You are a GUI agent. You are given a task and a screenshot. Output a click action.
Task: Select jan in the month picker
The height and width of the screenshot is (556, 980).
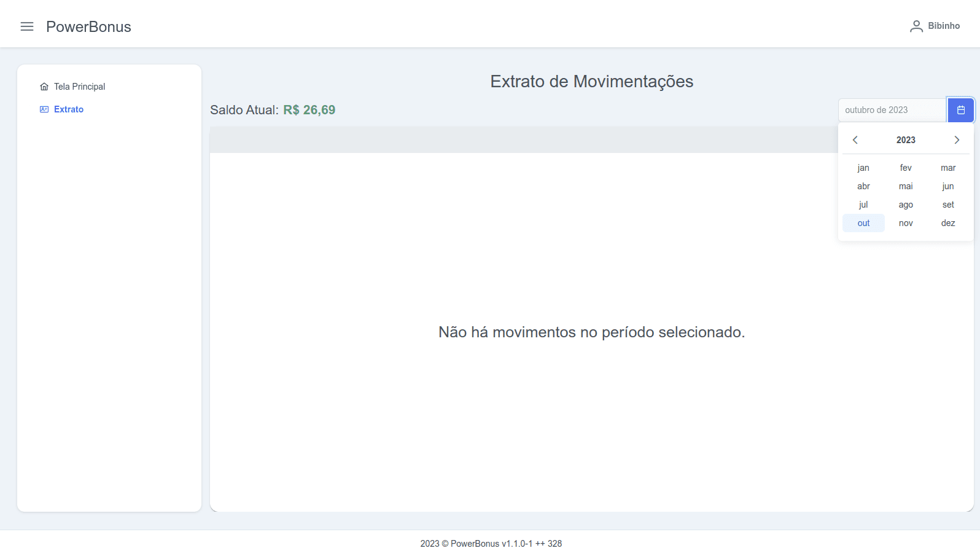(863, 168)
